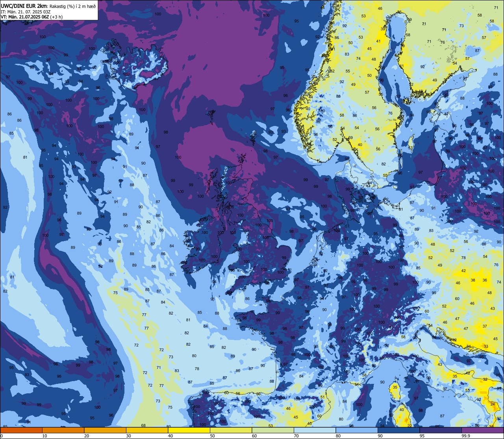Click the legend tick label 20
Viewport: 504px width, 439px height.
(x=87, y=436)
